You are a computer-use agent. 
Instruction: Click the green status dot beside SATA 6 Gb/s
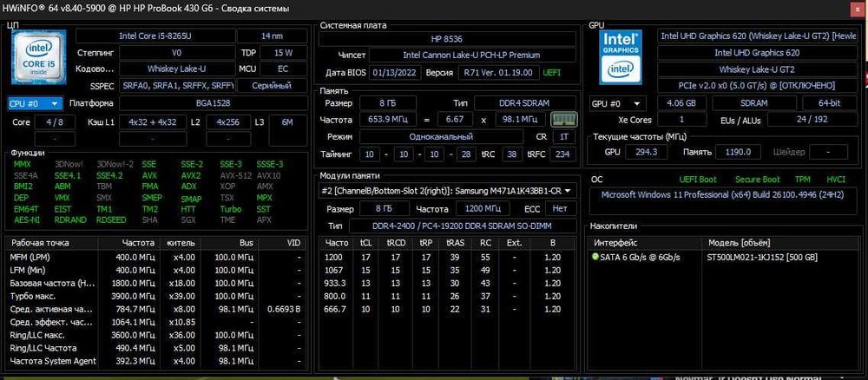[x=595, y=257]
